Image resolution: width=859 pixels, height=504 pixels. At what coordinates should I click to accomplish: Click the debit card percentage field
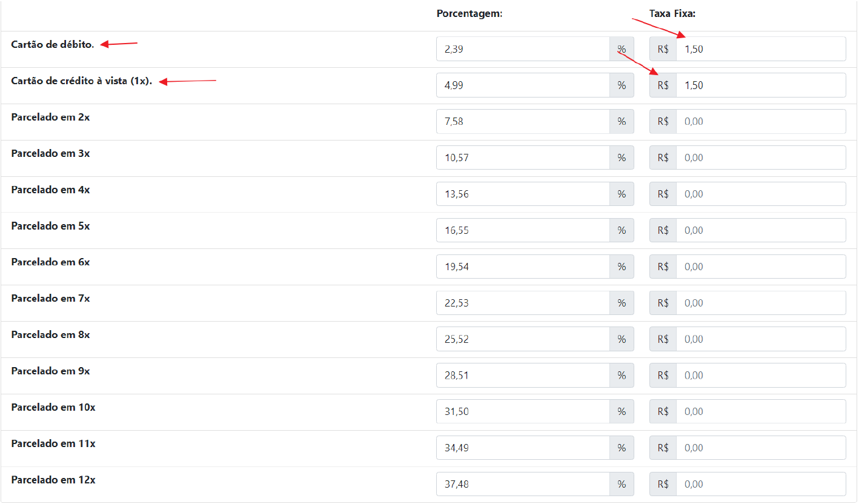coord(522,49)
